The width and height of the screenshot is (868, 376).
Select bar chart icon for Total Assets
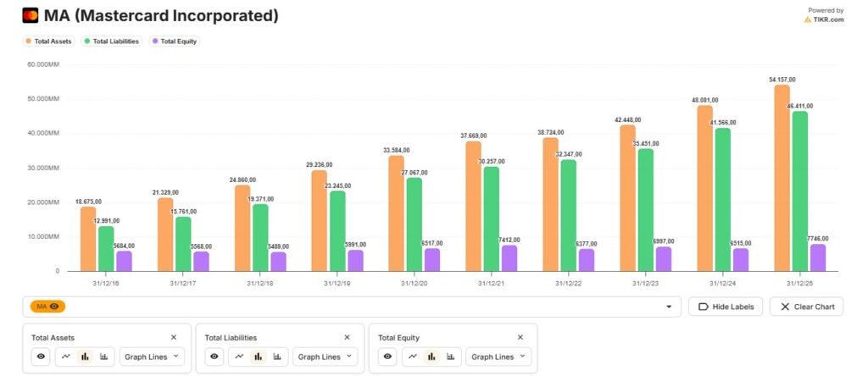tap(85, 357)
